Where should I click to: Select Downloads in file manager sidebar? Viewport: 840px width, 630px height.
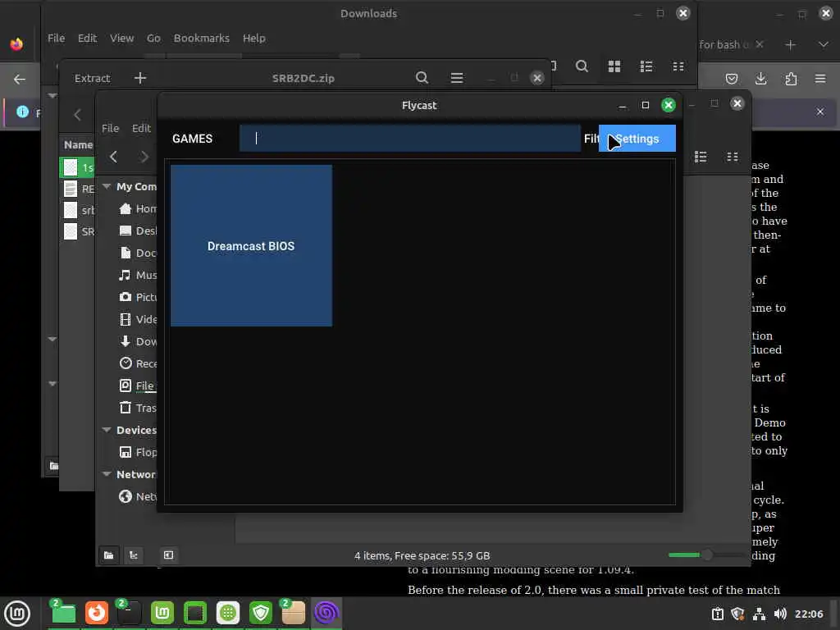click(x=138, y=341)
